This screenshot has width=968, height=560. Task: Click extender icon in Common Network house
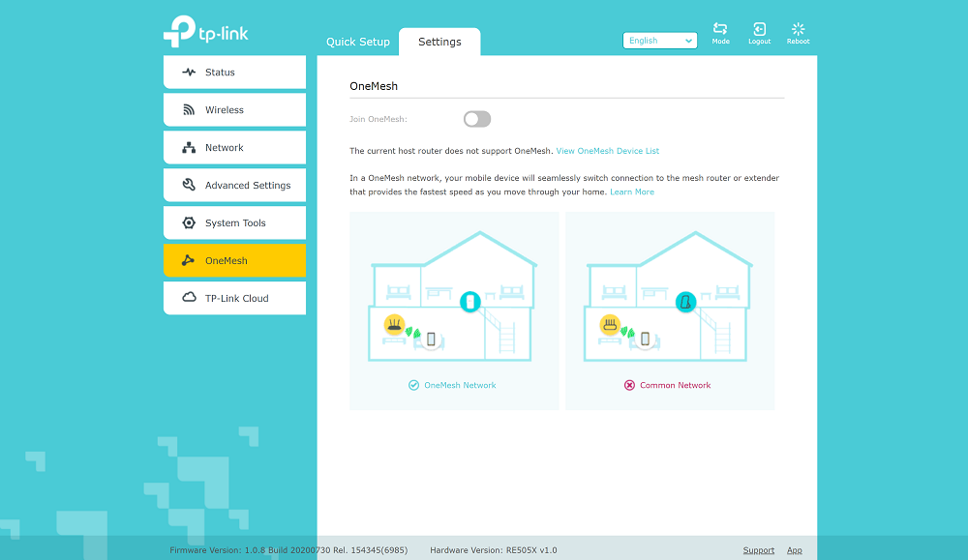coord(685,302)
